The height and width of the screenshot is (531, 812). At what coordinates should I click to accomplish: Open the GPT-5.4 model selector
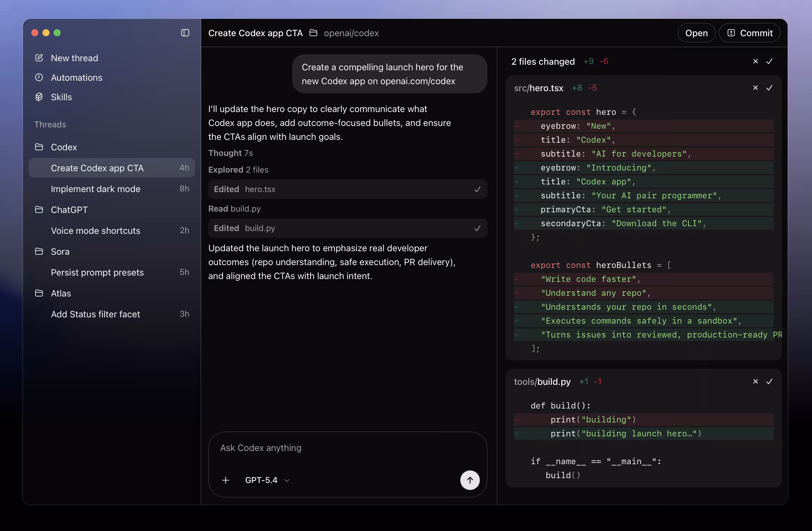[x=267, y=480]
